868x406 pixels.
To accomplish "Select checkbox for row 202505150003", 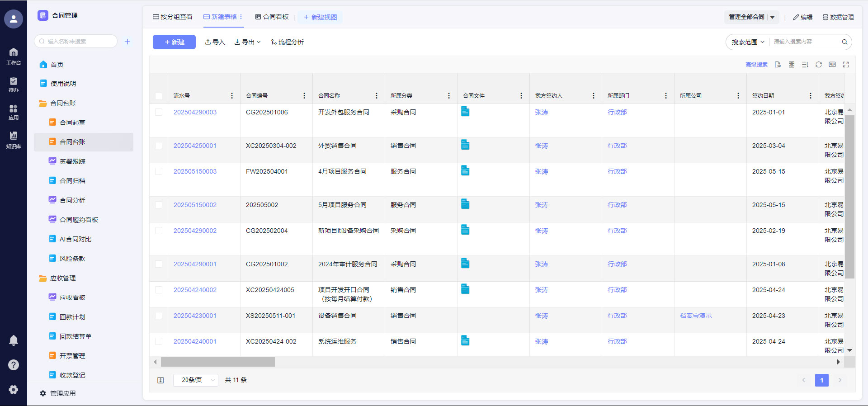I will click(x=159, y=171).
